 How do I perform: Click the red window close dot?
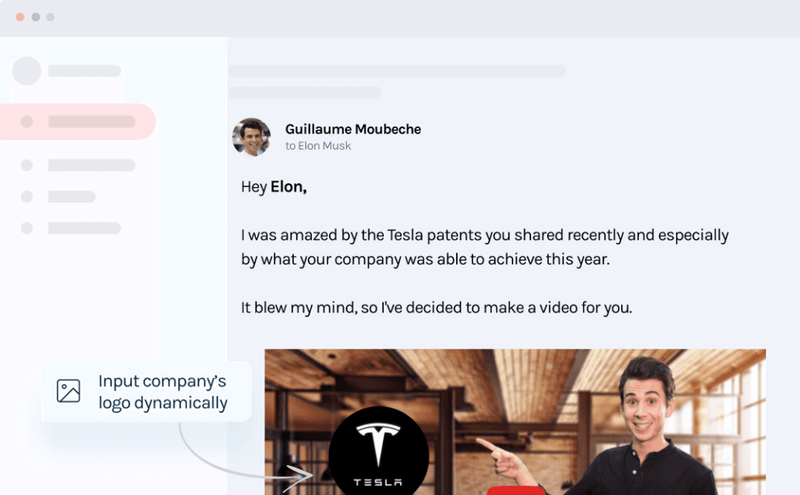pos(20,17)
